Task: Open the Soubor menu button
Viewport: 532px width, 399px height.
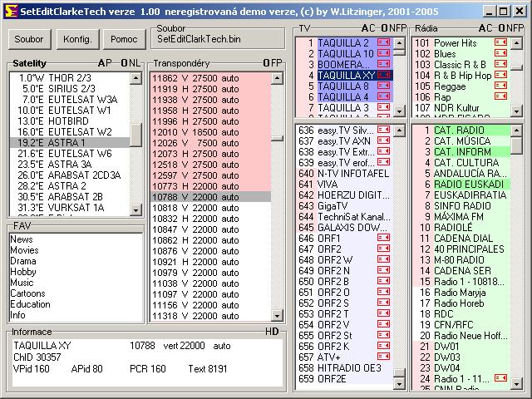Action: click(x=30, y=39)
